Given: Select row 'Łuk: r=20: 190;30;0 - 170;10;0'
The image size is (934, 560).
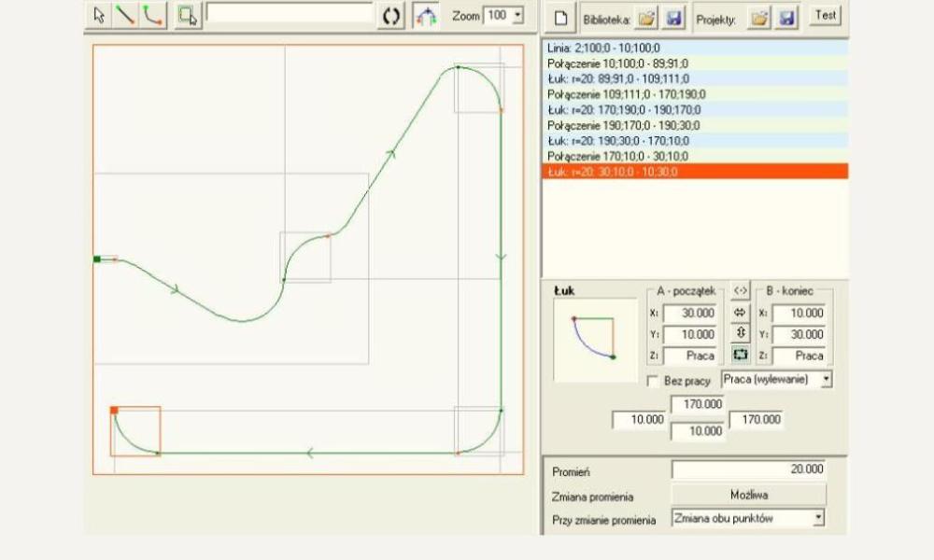Looking at the screenshot, I should pos(695,141).
